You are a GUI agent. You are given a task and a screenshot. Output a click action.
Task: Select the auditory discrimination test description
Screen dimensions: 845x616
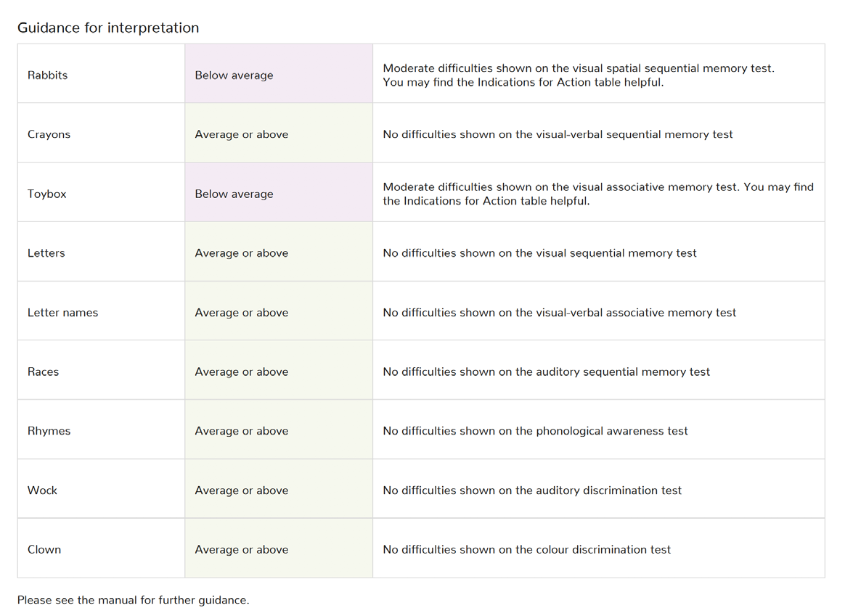pyautogui.click(x=532, y=490)
